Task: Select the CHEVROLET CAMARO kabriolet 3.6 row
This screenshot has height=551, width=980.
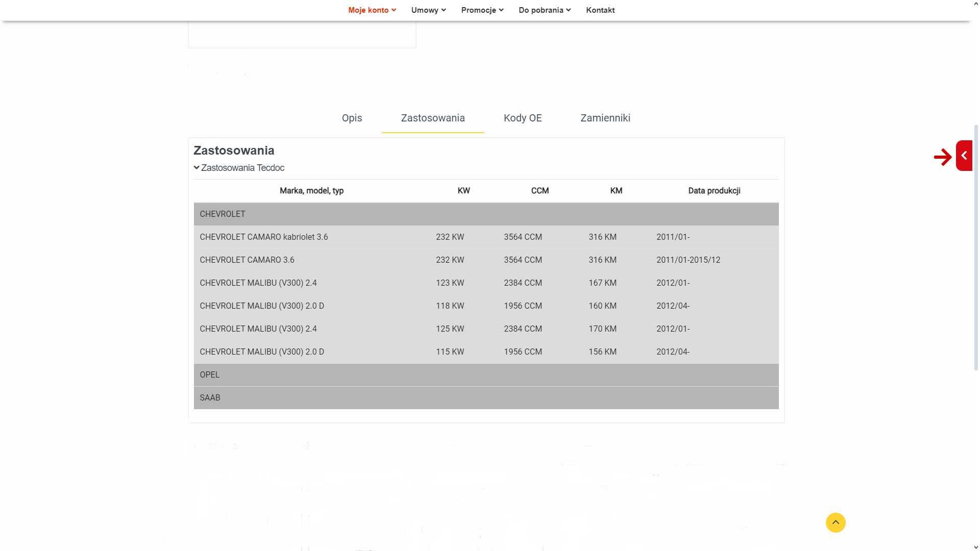Action: [x=486, y=237]
